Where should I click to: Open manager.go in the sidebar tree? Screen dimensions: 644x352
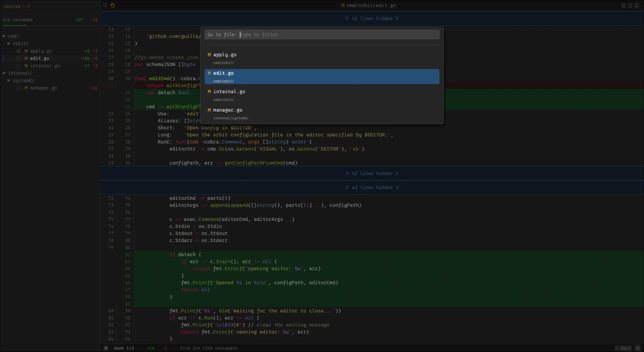[x=44, y=88]
